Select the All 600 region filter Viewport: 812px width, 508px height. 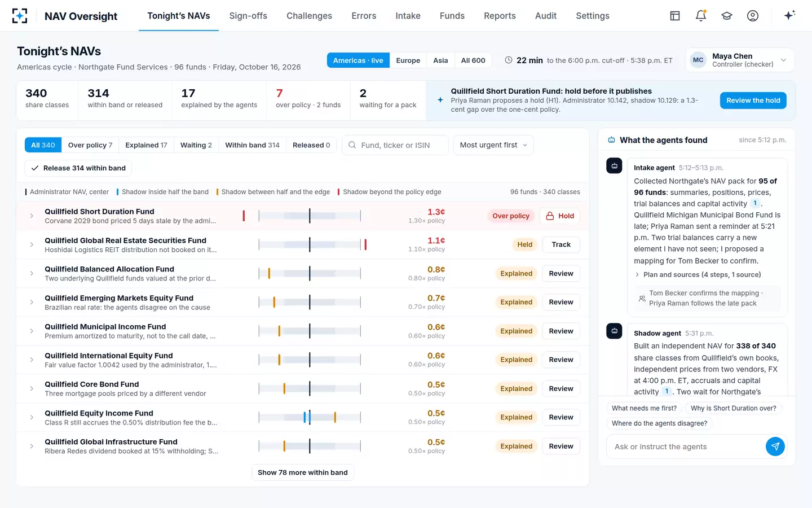[x=473, y=60]
